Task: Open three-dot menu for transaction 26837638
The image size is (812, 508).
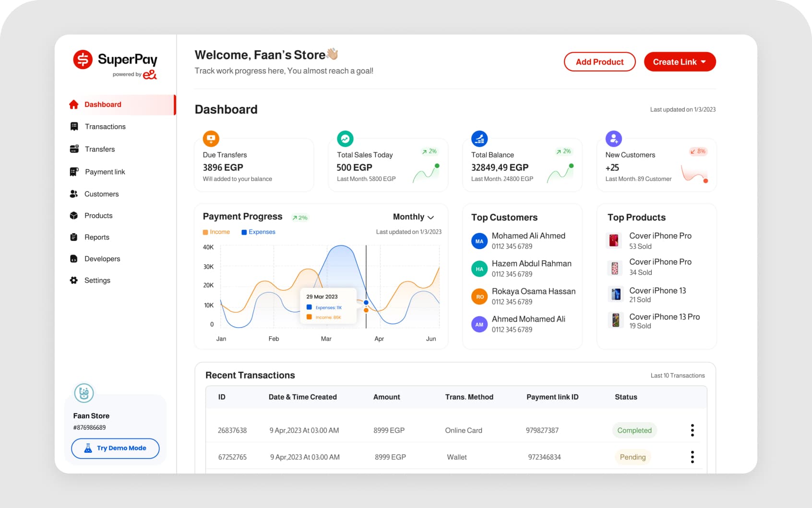Action: point(692,430)
